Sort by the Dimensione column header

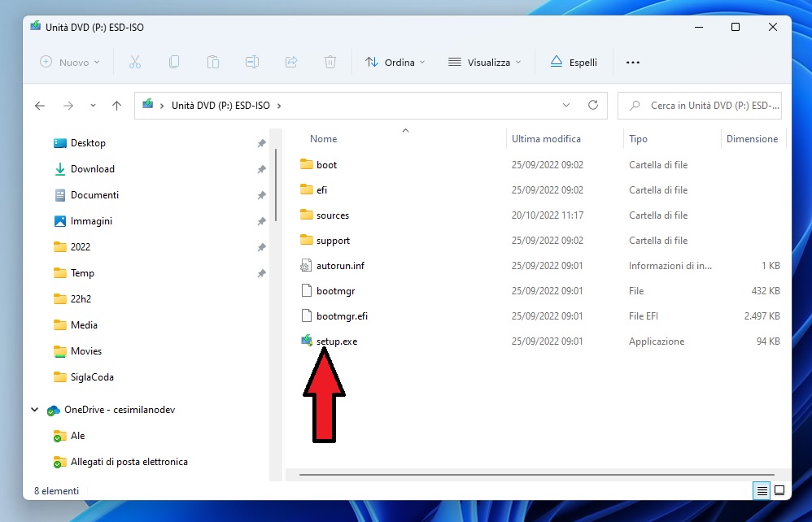tap(752, 139)
